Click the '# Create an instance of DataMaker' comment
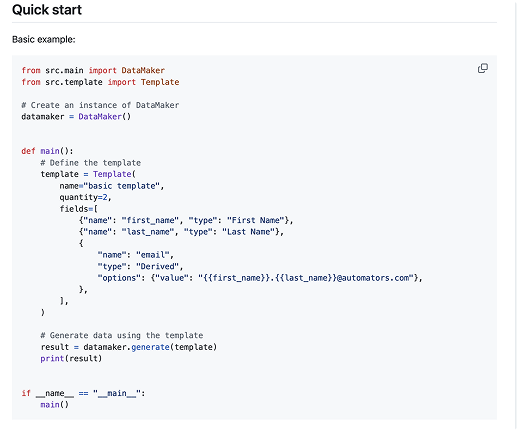520x432 pixels. coord(100,105)
